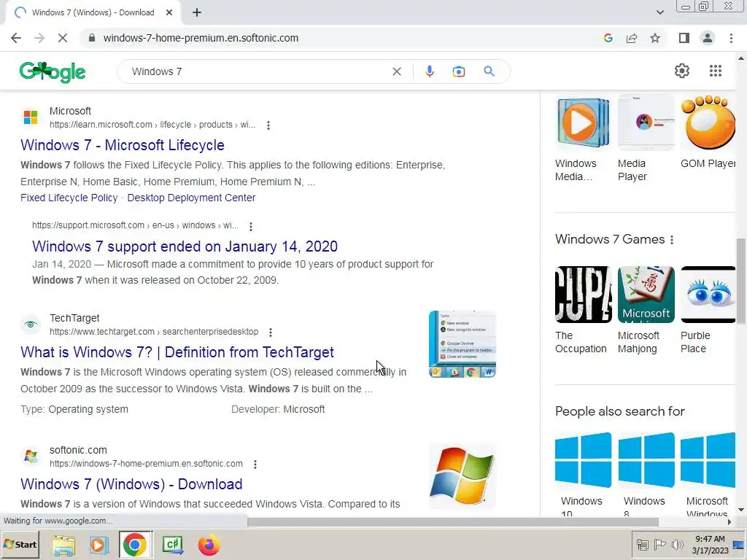747x560 pixels.
Task: Open the Microsoft result options menu
Action: 268,125
